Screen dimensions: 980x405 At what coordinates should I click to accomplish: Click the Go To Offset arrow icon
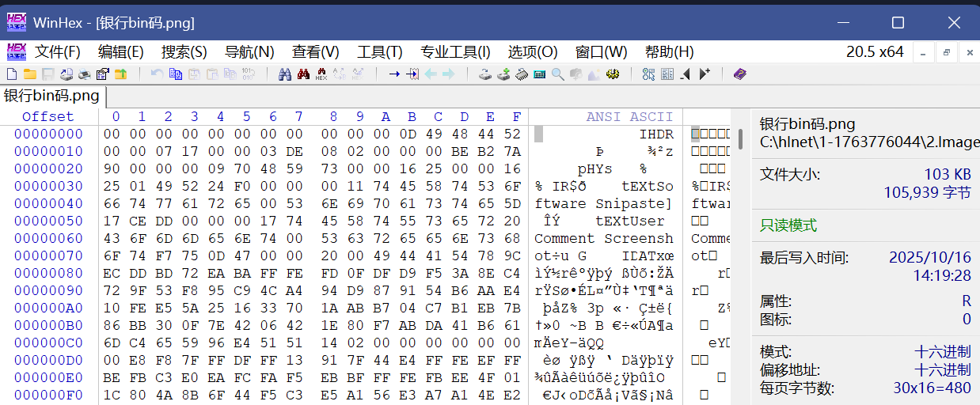click(x=393, y=74)
